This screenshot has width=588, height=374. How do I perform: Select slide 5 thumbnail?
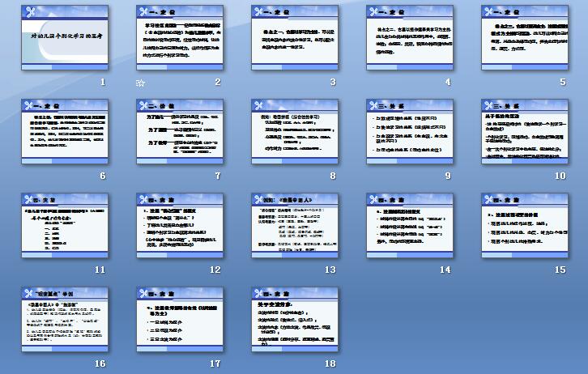tap(525, 37)
